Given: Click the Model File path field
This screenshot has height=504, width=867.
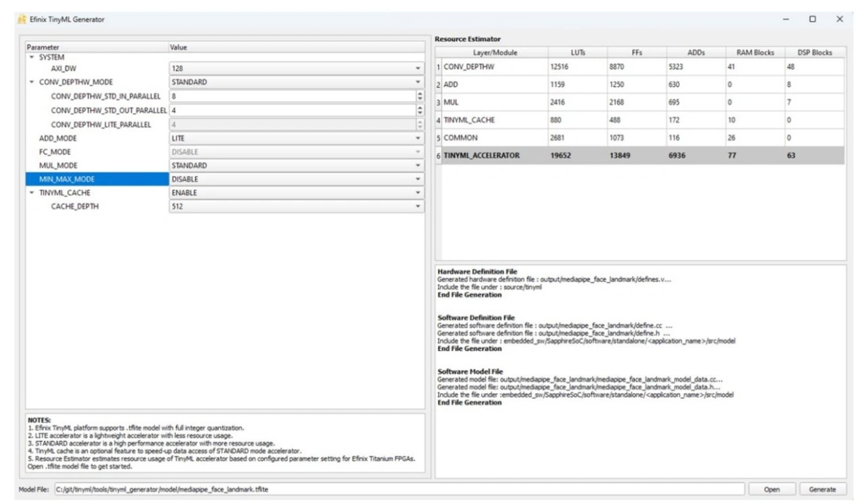Looking at the screenshot, I should coord(398,489).
